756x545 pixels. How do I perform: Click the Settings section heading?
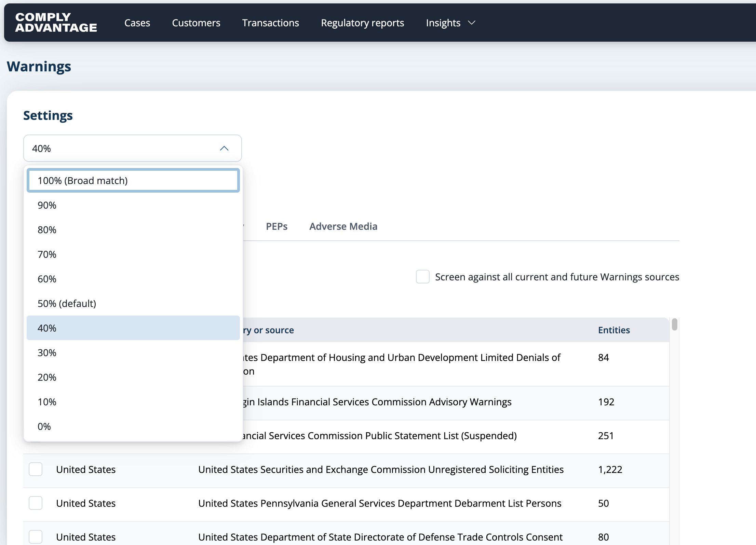click(48, 115)
